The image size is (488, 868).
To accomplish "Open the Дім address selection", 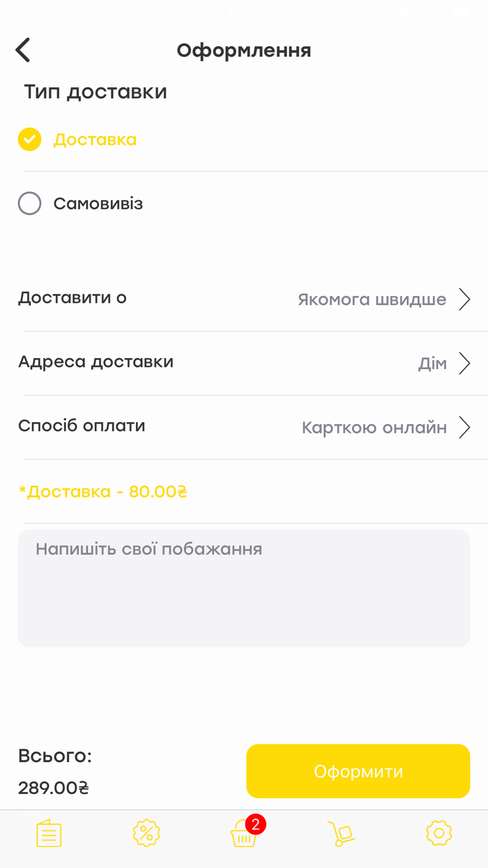I will pyautogui.click(x=432, y=364).
